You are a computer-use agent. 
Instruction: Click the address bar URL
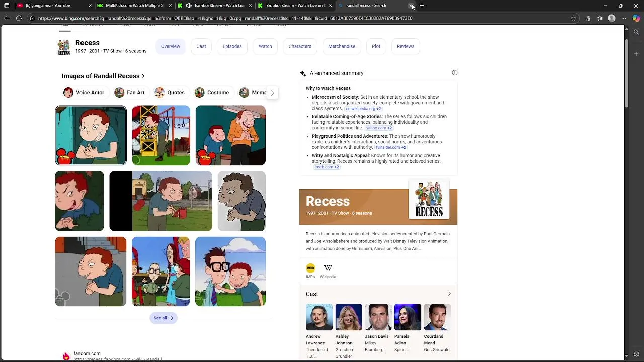click(225, 18)
